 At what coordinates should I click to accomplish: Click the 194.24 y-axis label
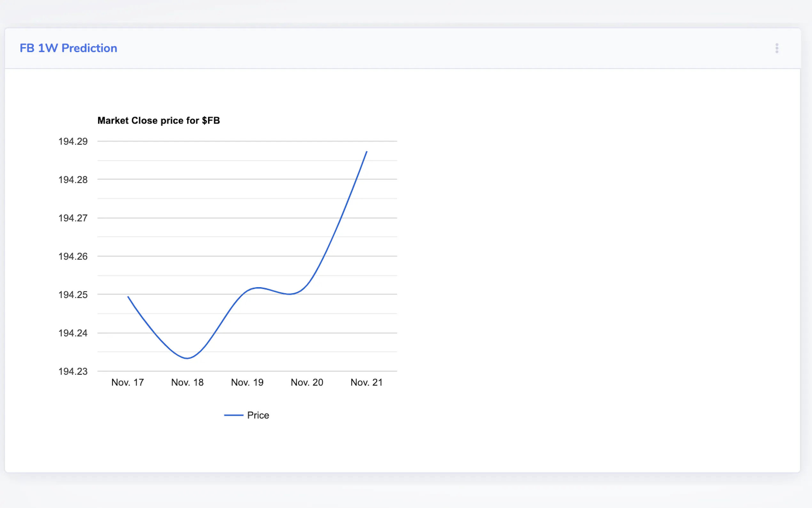point(73,333)
